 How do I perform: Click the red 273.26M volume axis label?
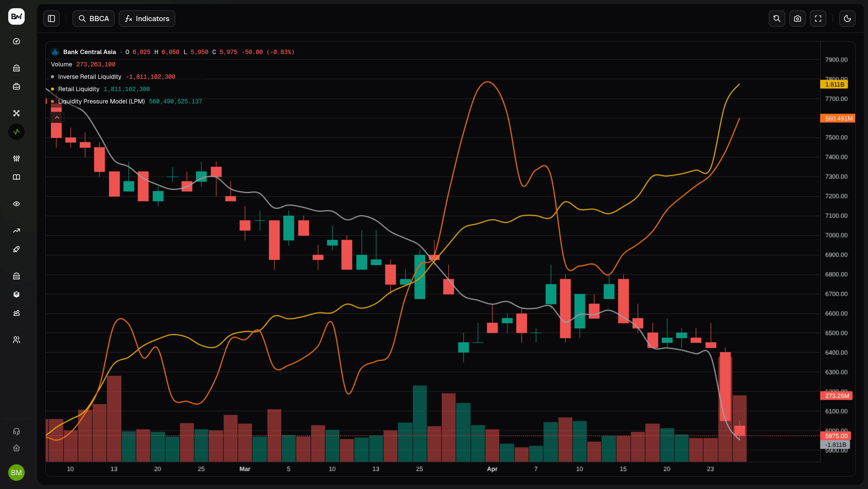[837, 396]
